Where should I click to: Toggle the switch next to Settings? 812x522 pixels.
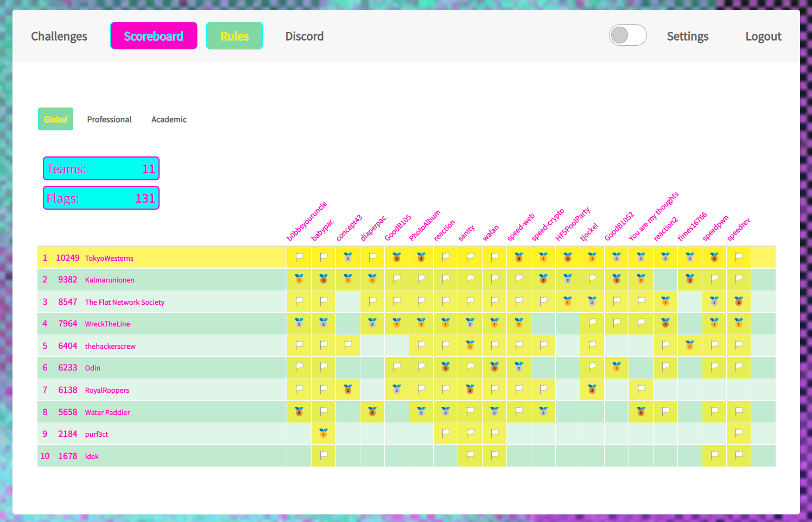pos(627,36)
